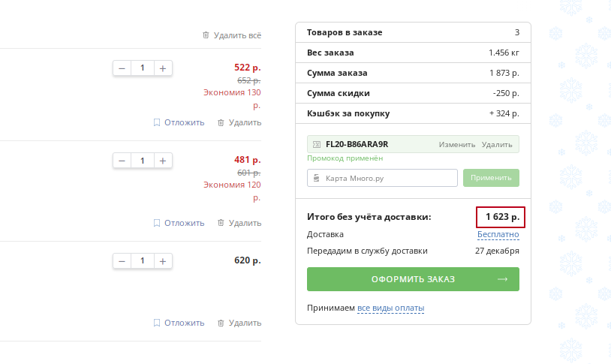Increase quantity of the 522 р. item

tap(164, 68)
